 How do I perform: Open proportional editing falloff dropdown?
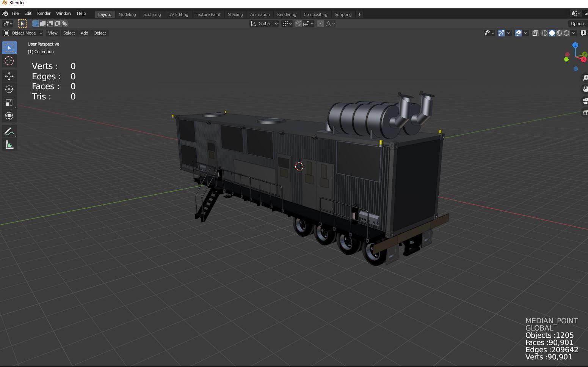(330, 24)
